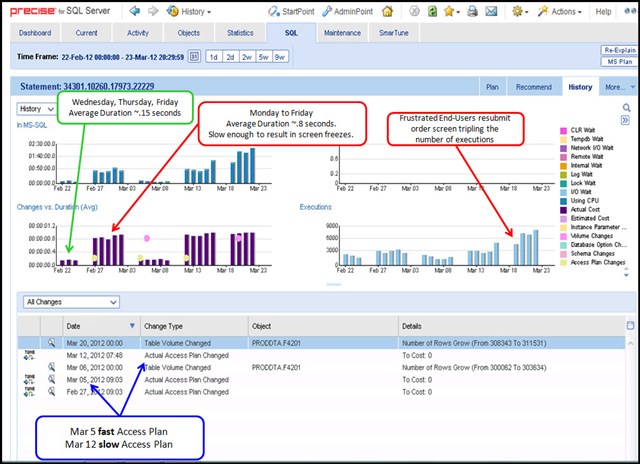640x464 pixels.
Task: Open the time frame calendar icon
Action: tap(194, 56)
